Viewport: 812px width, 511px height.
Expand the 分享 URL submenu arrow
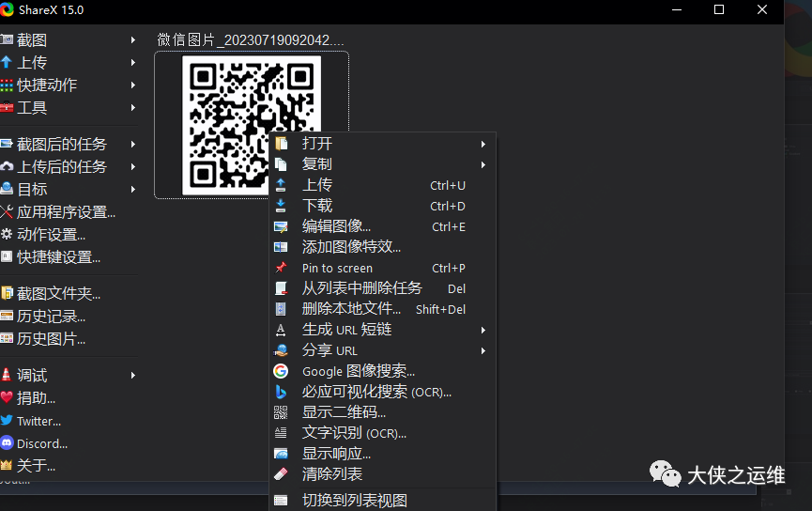(x=483, y=351)
